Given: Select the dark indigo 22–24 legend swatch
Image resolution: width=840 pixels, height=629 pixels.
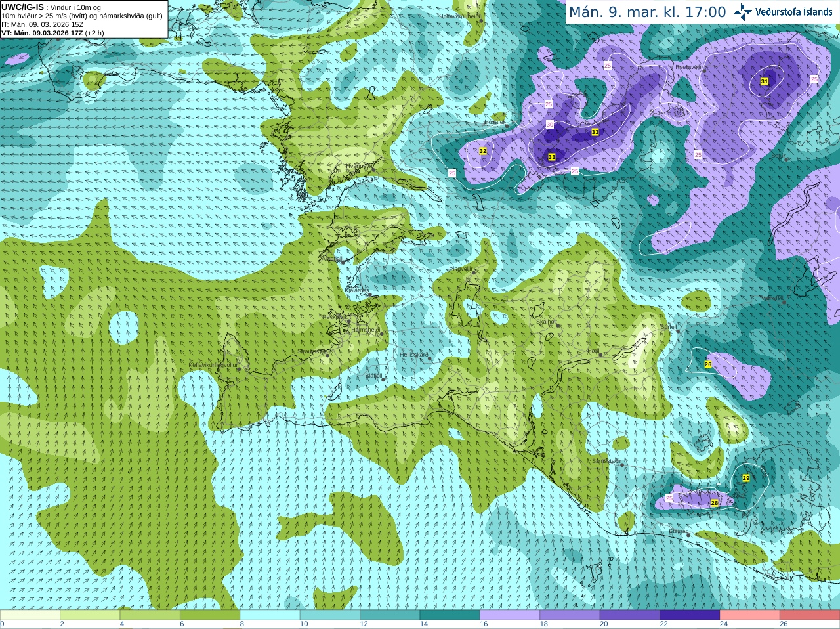Looking at the screenshot, I should click(690, 615).
